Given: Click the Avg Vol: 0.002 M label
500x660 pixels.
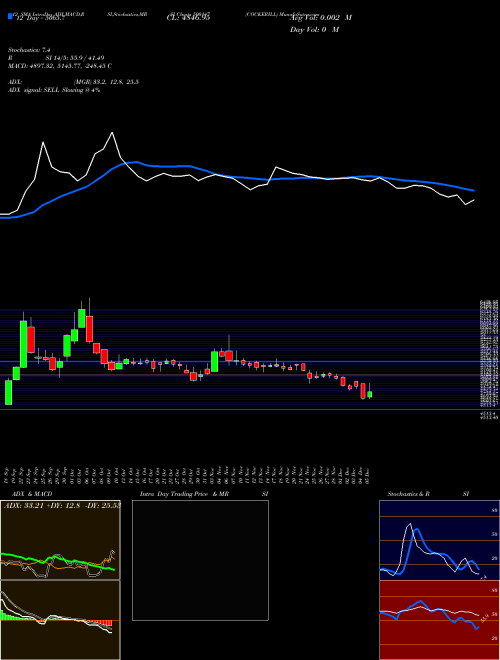Looking at the screenshot, I should 321,18.
